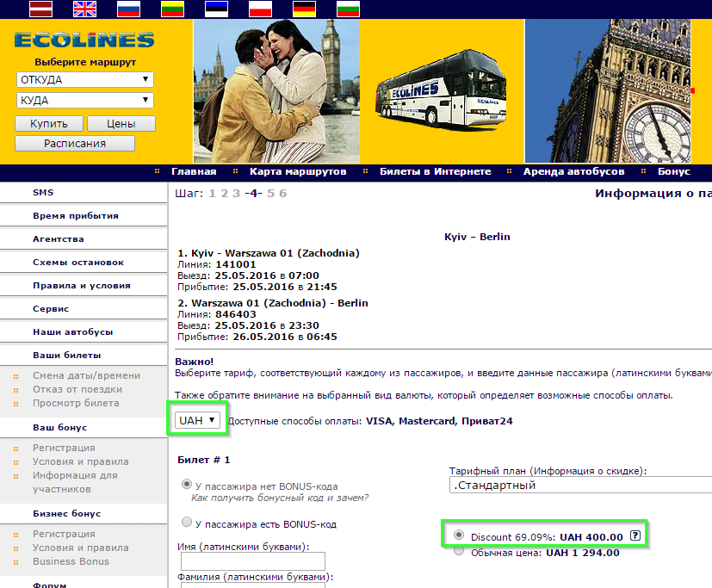712x588 pixels.
Task: Open the ОТКУДА departure dropdown
Action: (85, 79)
